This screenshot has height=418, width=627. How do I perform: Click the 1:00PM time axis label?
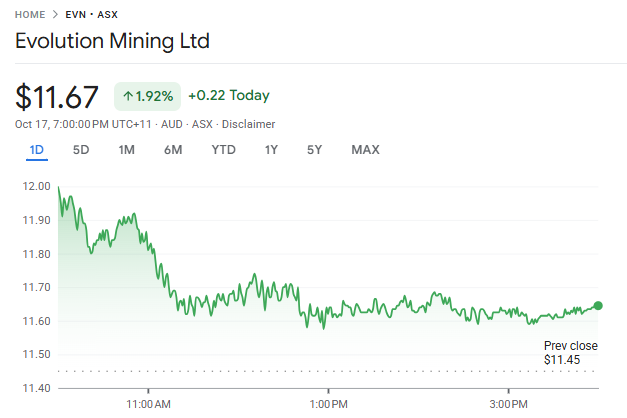[x=328, y=403]
